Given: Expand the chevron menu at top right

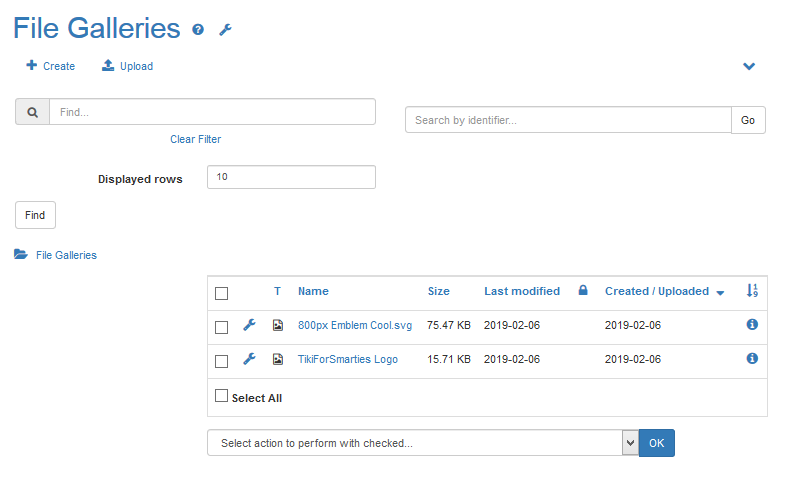Looking at the screenshot, I should 749,67.
